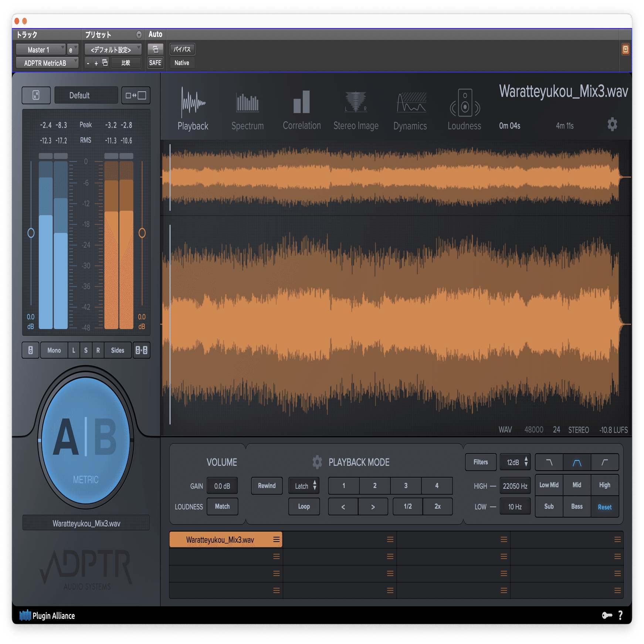The width and height of the screenshot is (644, 644).
Task: Toggle dual speaker monitor icon
Action: 141,350
